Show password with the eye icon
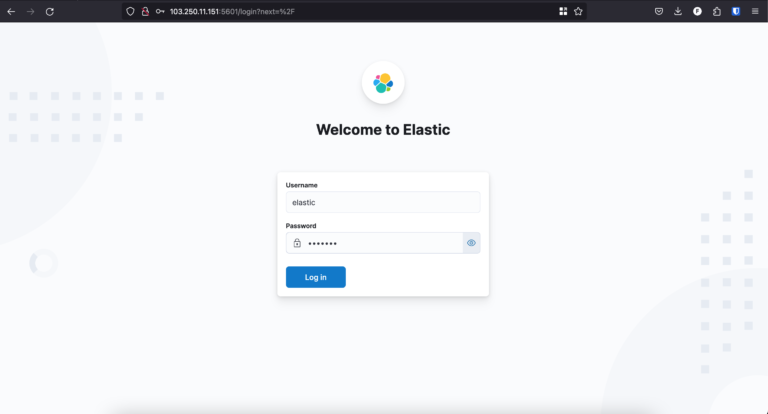 [x=471, y=243]
